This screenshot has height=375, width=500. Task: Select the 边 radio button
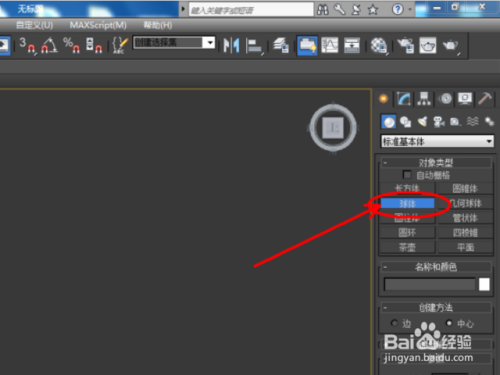395,323
